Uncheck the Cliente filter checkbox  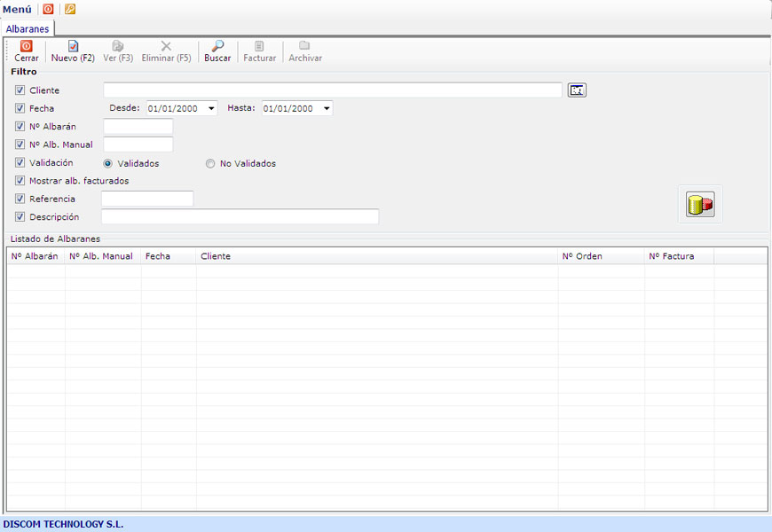[20, 90]
